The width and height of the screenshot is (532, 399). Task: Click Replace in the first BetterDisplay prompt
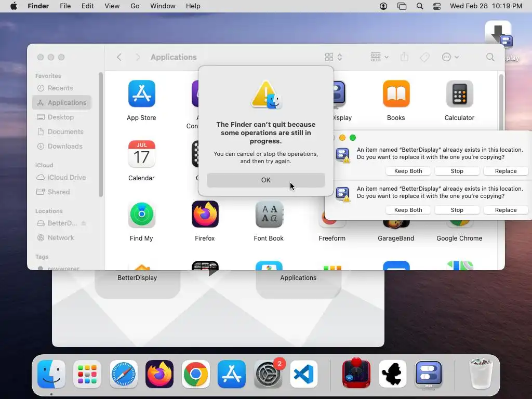[x=506, y=171]
